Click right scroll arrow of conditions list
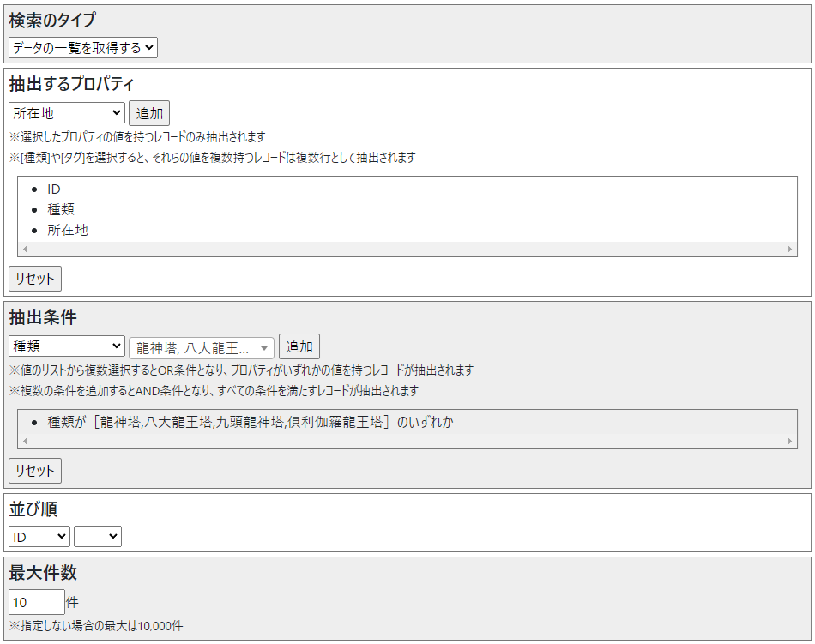Image resolution: width=815 pixels, height=644 pixels. (790, 442)
